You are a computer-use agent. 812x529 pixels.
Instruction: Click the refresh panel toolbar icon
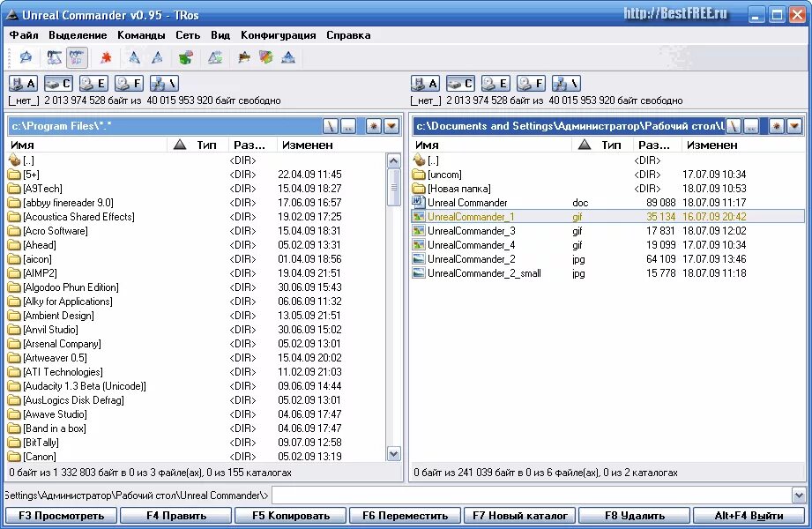26,57
